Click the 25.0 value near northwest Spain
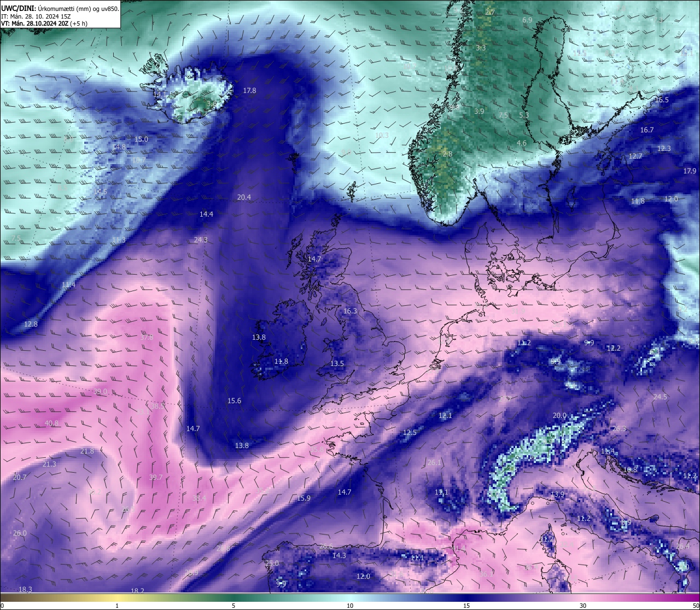 (272, 563)
